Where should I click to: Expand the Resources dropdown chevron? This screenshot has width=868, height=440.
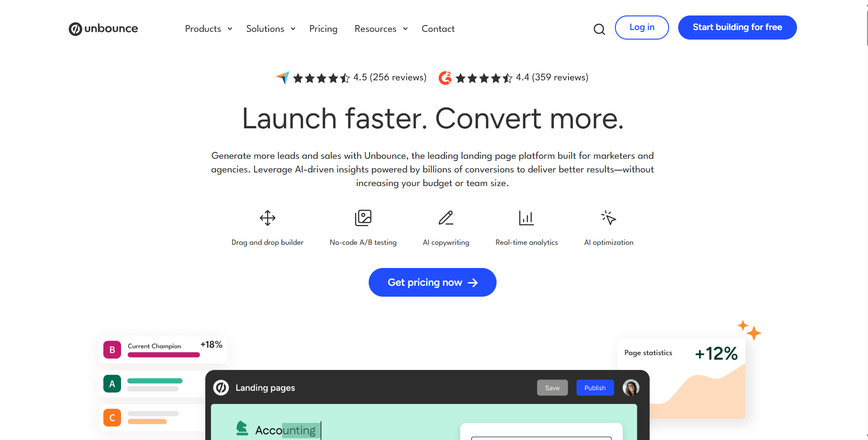tap(405, 29)
